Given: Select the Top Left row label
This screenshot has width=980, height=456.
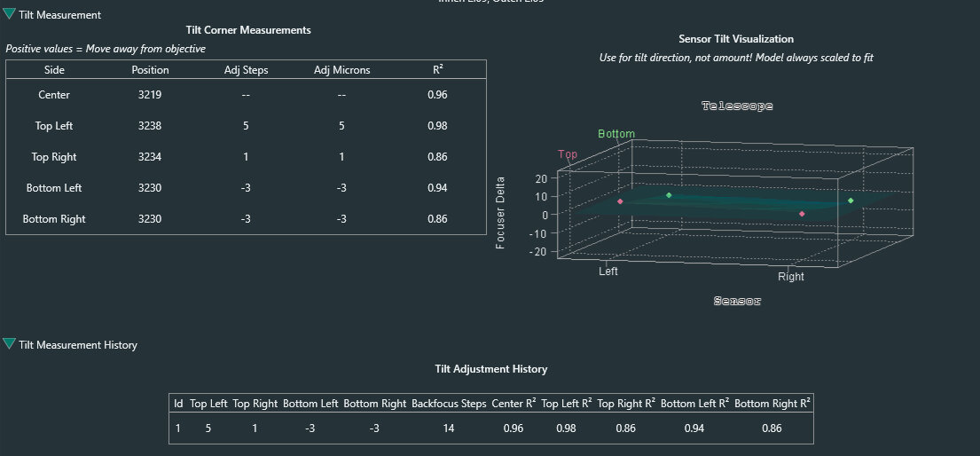Looking at the screenshot, I should pyautogui.click(x=54, y=126).
